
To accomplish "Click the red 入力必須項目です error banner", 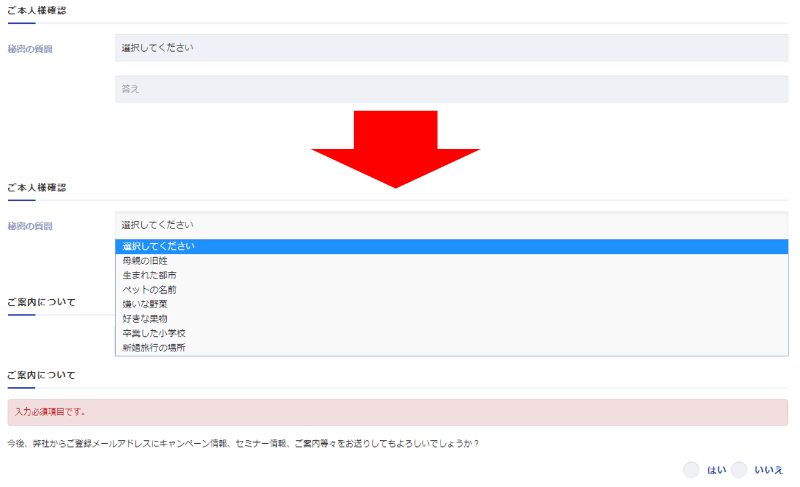I will (397, 412).
